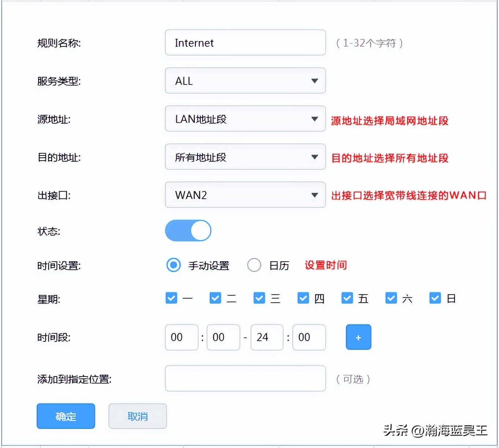This screenshot has height=448, width=499.
Task: Open the 源地址 LAN地址段 dropdown
Action: coord(245,119)
